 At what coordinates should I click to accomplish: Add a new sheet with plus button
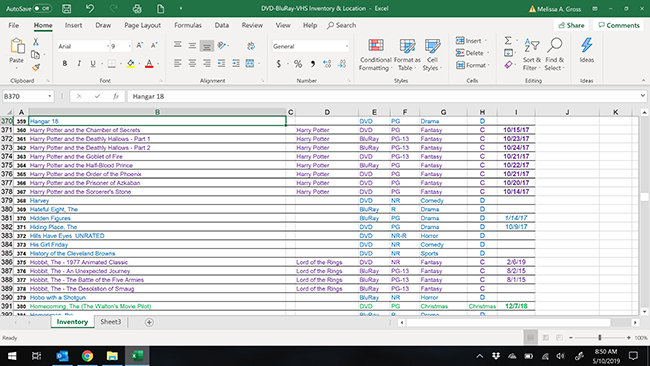pyautogui.click(x=149, y=322)
